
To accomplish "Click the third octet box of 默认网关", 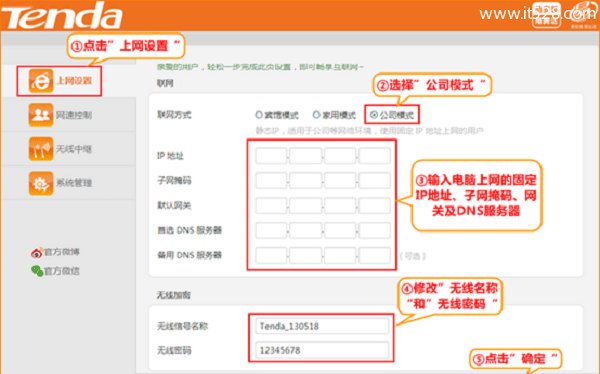I will click(340, 206).
